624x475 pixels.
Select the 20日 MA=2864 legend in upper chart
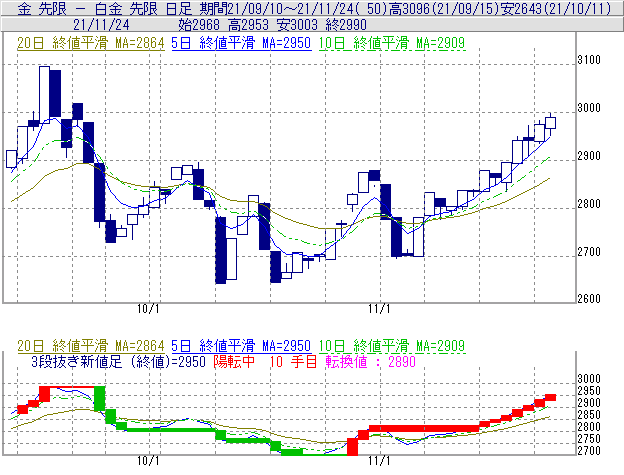[91, 43]
